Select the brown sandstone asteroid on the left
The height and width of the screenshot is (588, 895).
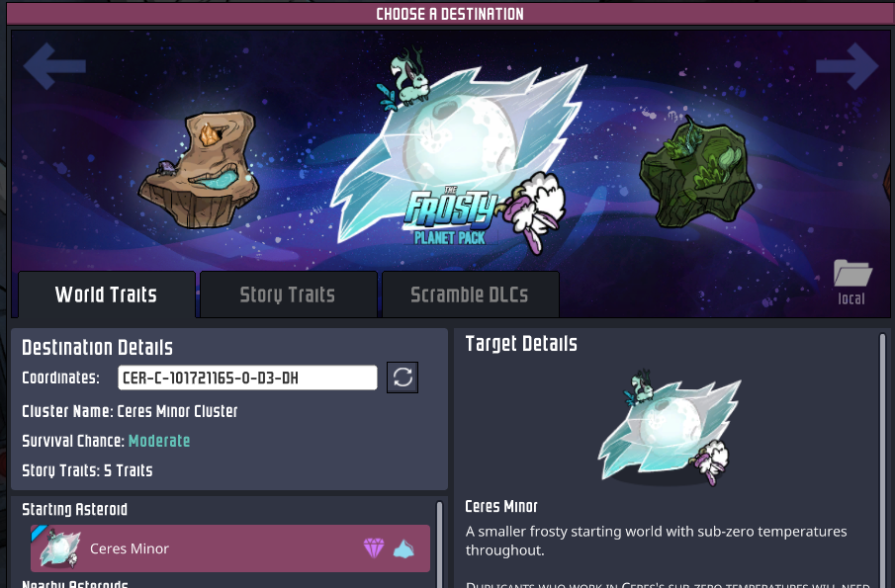[x=199, y=169]
